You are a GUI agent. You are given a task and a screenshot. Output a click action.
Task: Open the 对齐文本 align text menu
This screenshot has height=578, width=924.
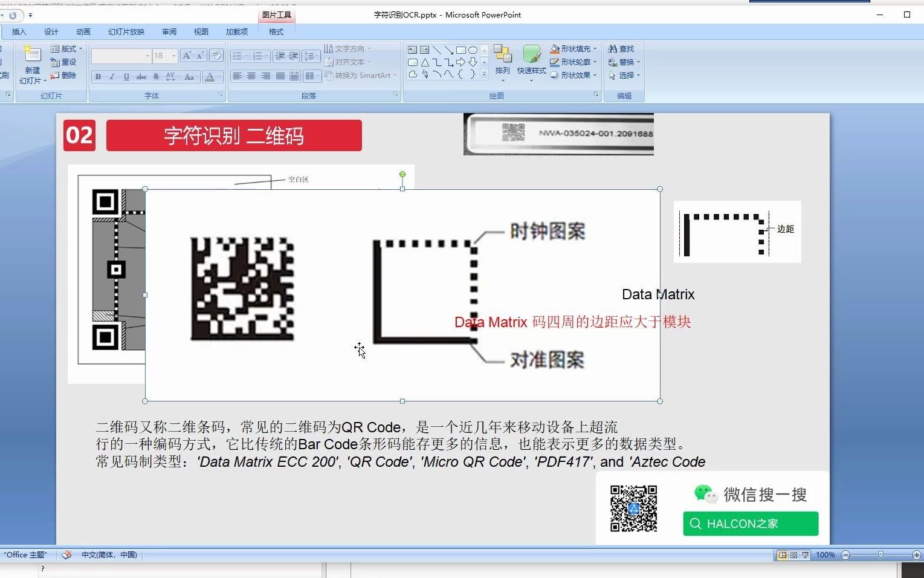pos(347,62)
